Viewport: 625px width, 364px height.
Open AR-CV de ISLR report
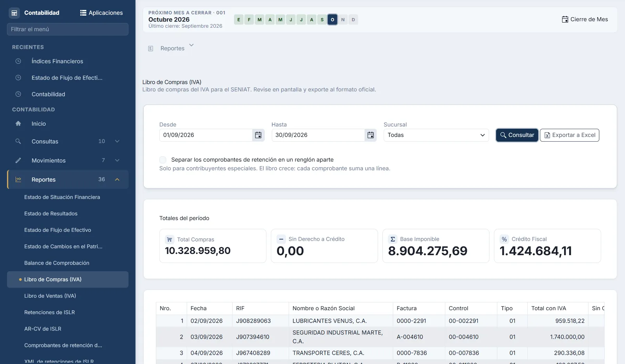point(43,328)
